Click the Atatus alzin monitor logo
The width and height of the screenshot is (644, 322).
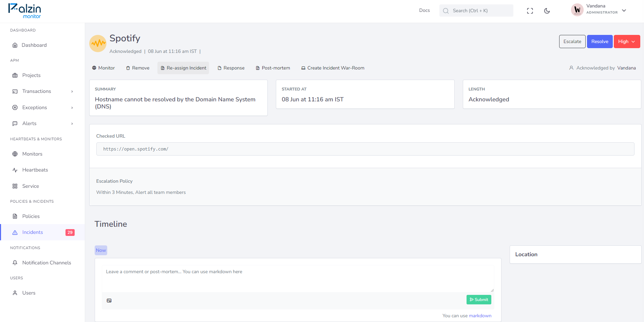point(24,11)
